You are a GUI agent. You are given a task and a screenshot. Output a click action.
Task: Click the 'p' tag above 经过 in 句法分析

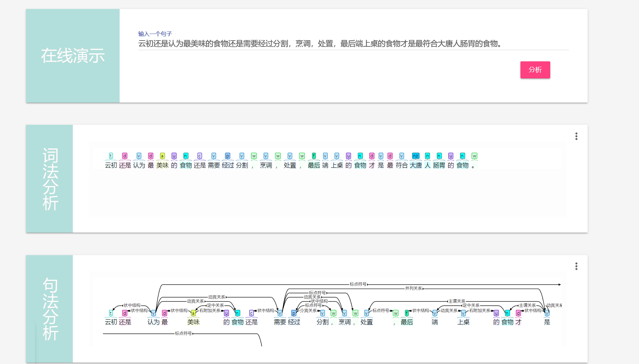point(294,313)
